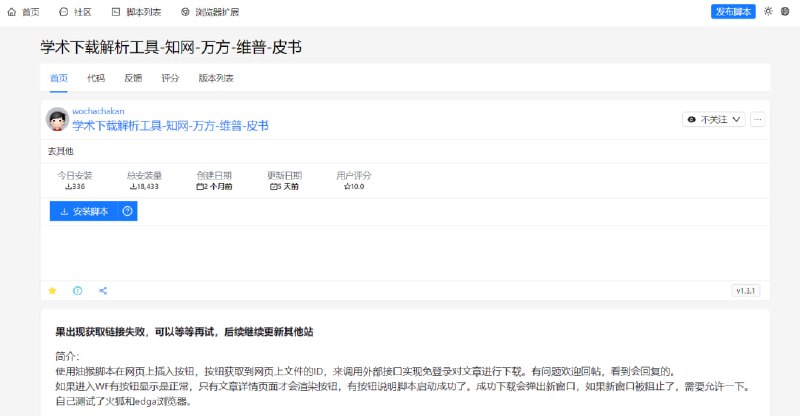Viewport: 800px width, 416px height.
Task: Switch to the 反馈 feedback tab
Action: (133, 78)
